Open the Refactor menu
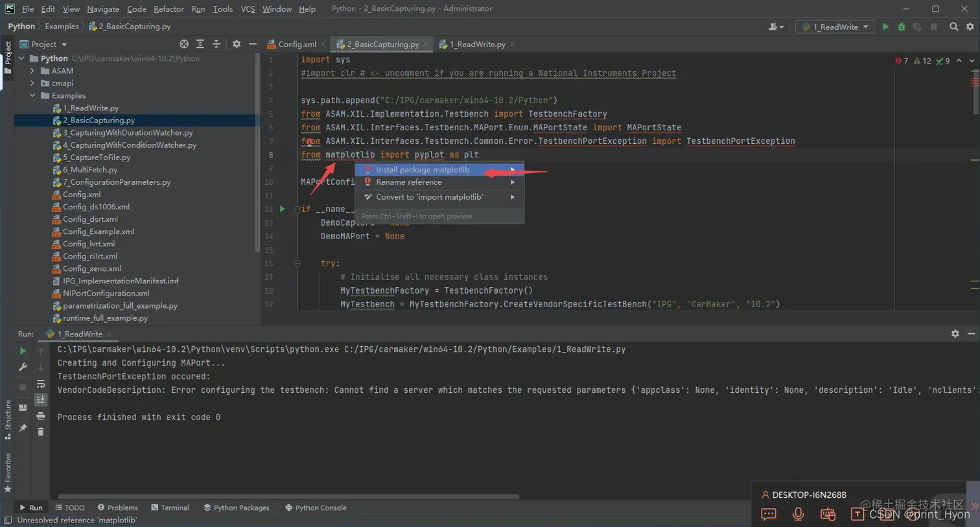Image resolution: width=980 pixels, height=527 pixels. [169, 9]
